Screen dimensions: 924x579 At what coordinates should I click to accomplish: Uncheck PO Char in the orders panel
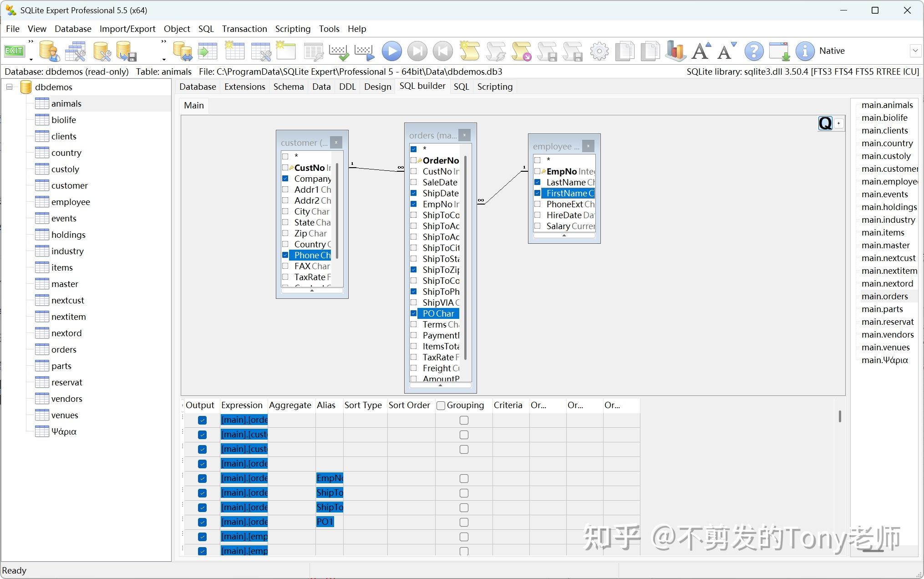(x=414, y=313)
